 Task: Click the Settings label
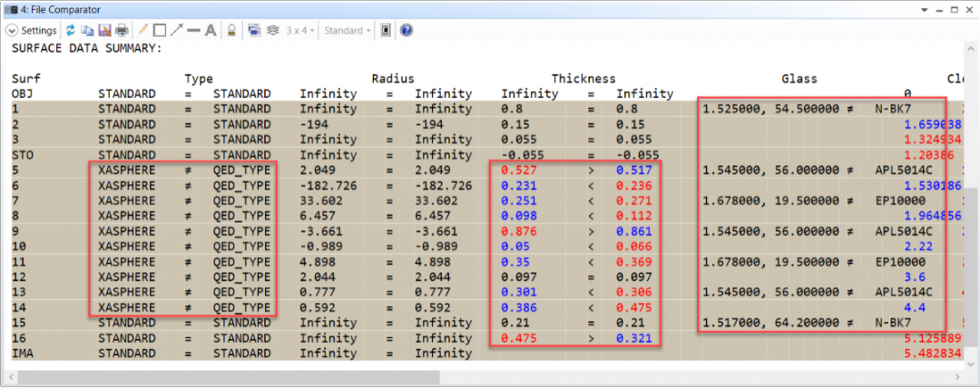38,31
